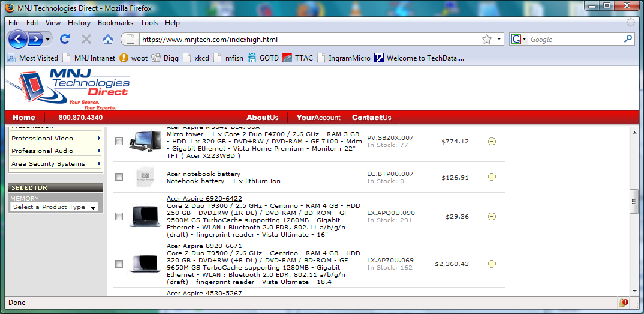
Task: Click the MNJ Technologies Direct logo
Action: [68, 89]
